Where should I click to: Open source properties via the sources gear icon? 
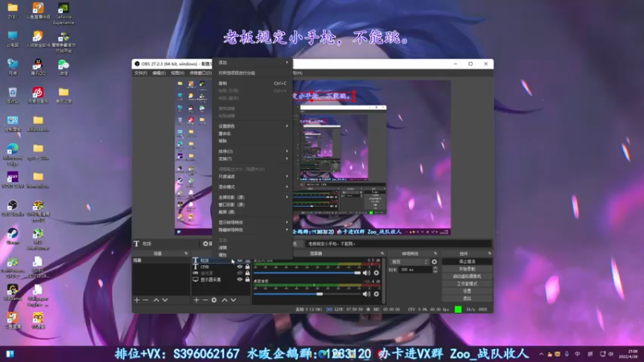(214, 300)
